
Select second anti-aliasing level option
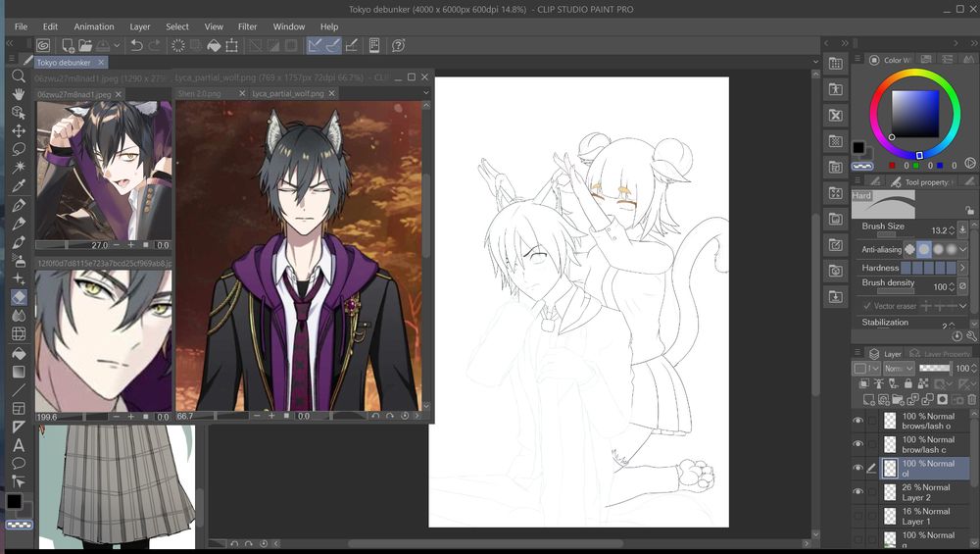(x=924, y=249)
